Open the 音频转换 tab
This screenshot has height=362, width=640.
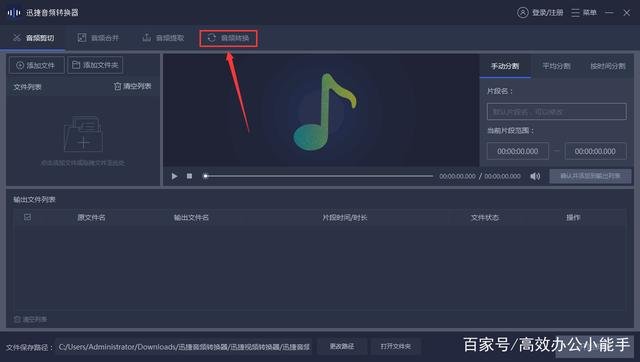tap(229, 38)
